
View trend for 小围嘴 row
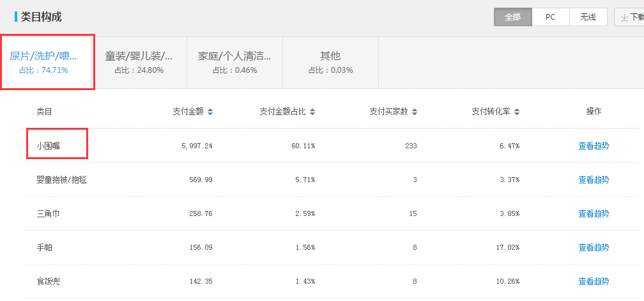click(594, 146)
